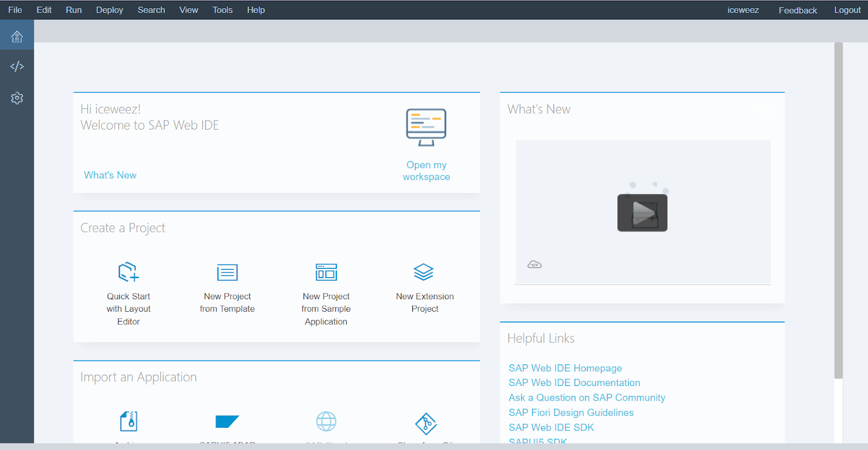The height and width of the screenshot is (450, 868).
Task: Click New Project from Template label
Action: (x=227, y=303)
